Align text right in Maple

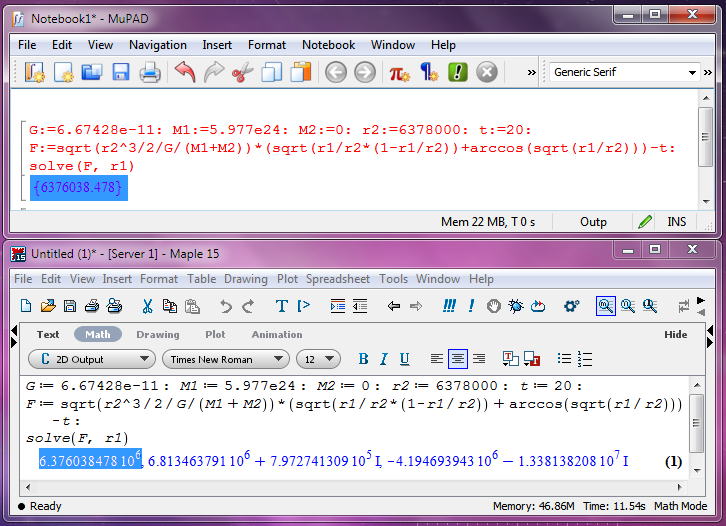[x=479, y=359]
